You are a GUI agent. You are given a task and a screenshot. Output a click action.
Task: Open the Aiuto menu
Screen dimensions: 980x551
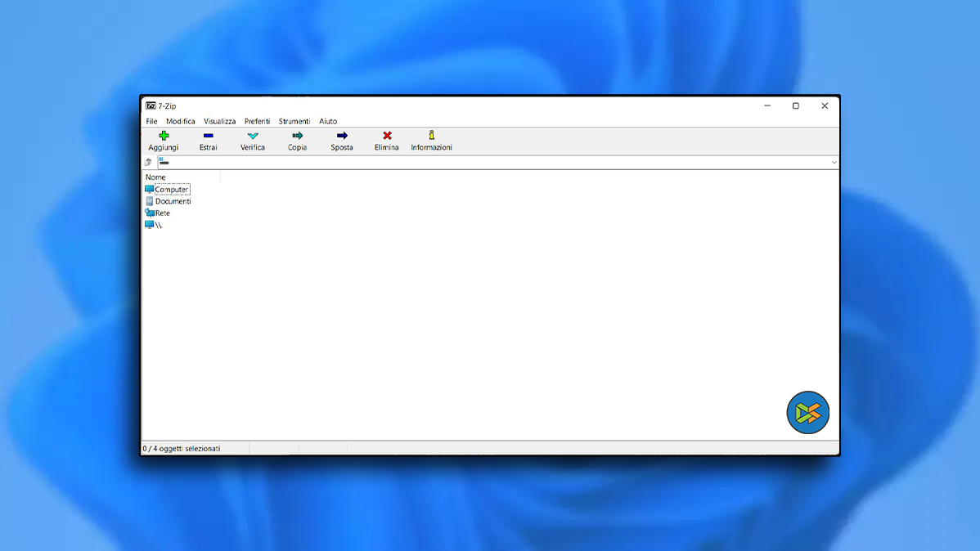328,121
